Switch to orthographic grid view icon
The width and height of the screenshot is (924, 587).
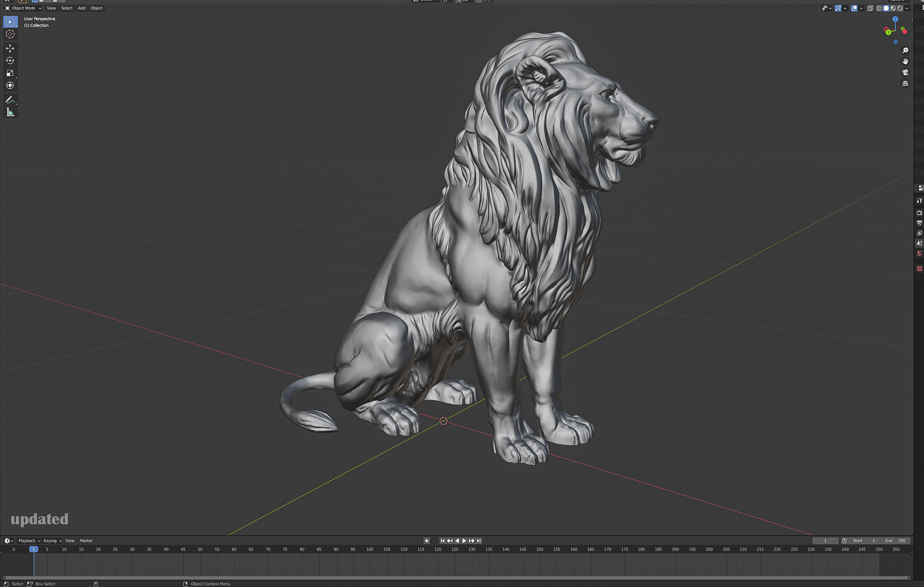(905, 84)
